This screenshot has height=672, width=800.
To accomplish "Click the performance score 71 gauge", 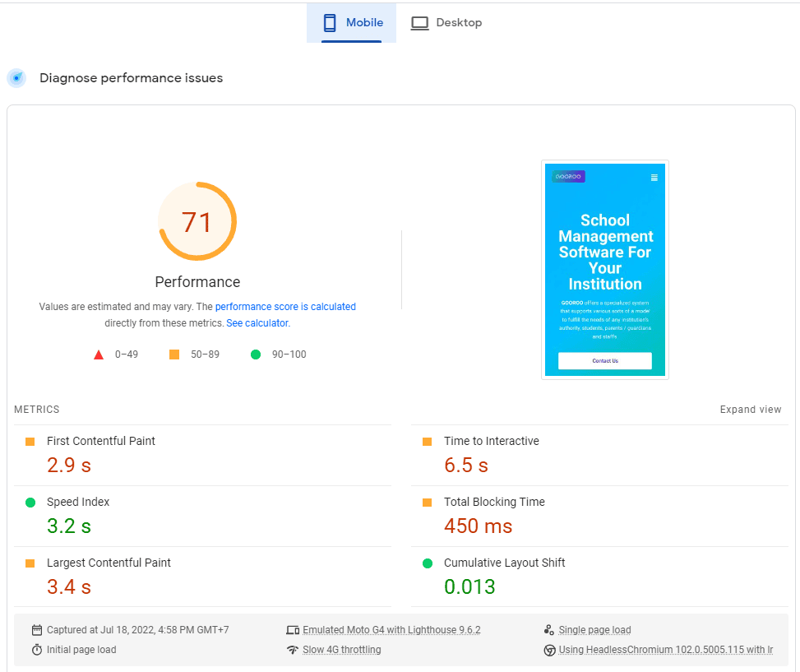I will (x=197, y=222).
